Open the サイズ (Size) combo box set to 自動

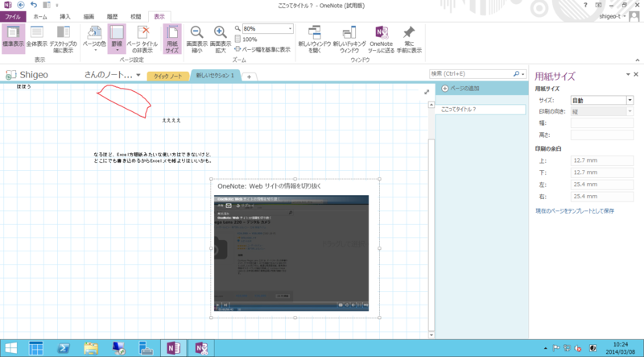(x=601, y=101)
